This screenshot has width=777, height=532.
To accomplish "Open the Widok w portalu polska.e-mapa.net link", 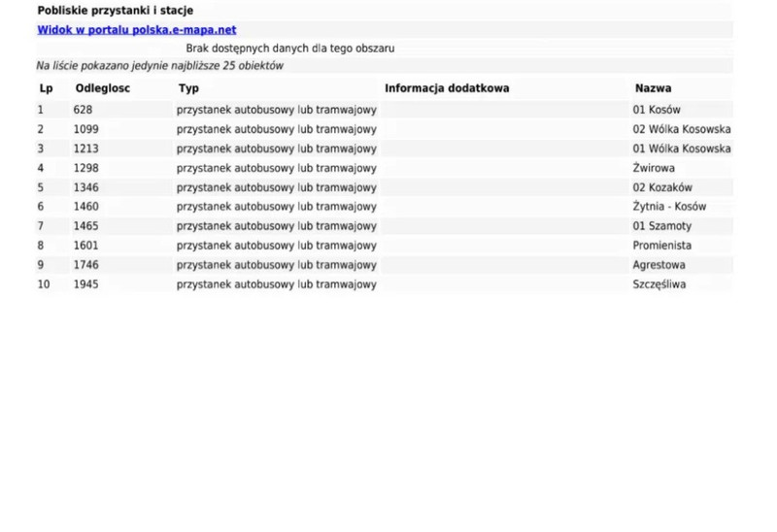I will [x=137, y=30].
